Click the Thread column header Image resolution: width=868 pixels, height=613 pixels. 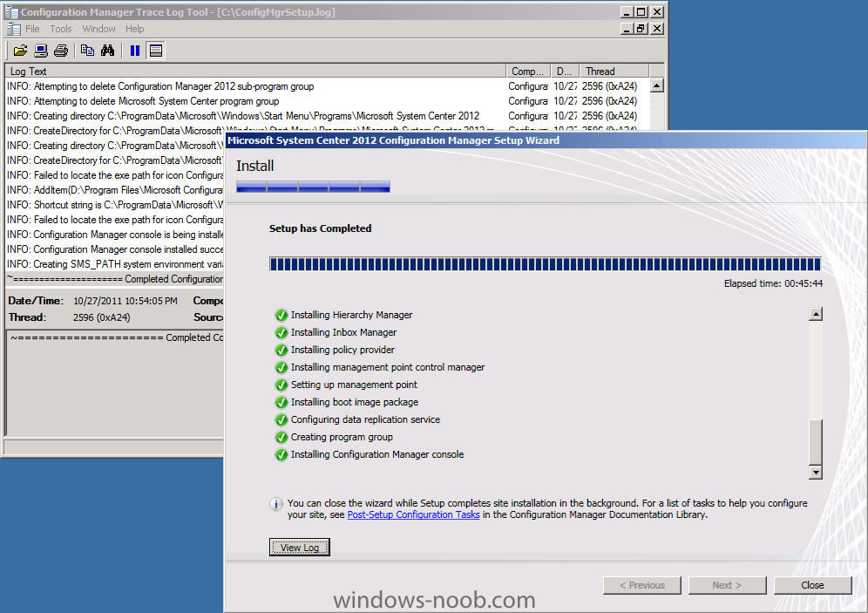[x=614, y=71]
